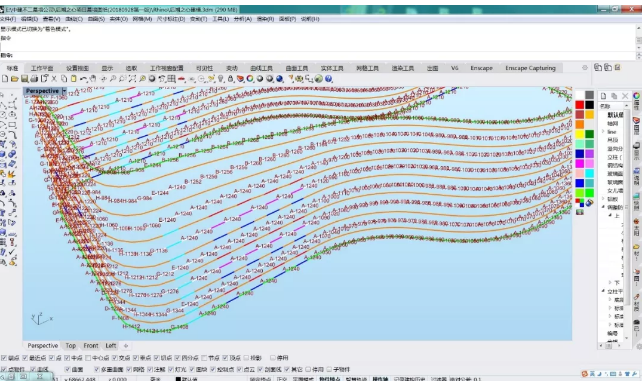The height and width of the screenshot is (381, 644).
Task: Enable the 中心点 osnap checkbox
Action: click(x=88, y=358)
